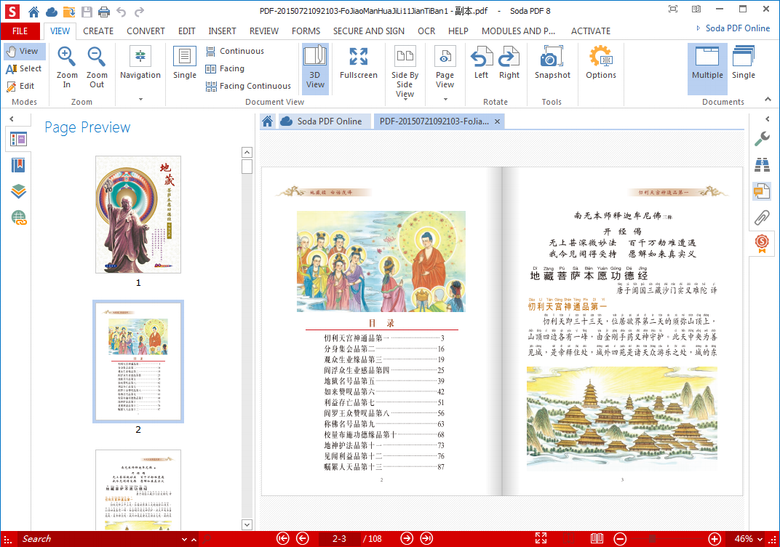780x547 pixels.
Task: Go to the last page using status bar arrow
Action: (x=426, y=539)
